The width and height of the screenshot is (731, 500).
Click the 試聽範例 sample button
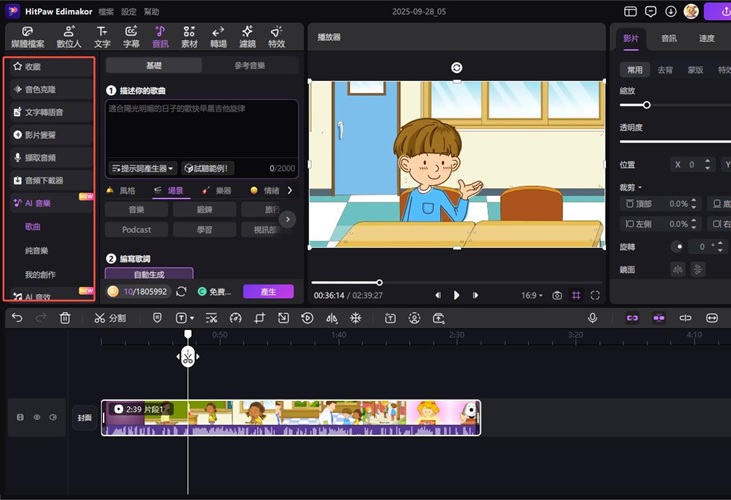point(207,168)
